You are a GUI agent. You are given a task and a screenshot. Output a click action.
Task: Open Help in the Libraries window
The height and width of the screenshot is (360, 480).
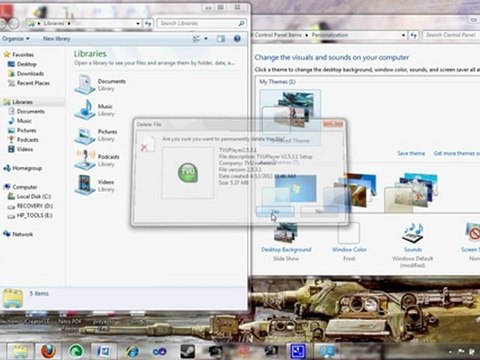coord(237,39)
